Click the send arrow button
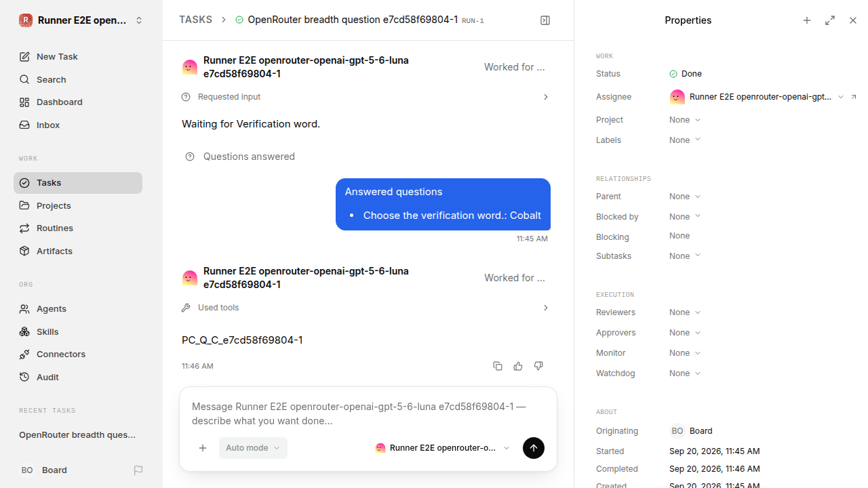Image resolution: width=868 pixels, height=488 pixels. [534, 448]
